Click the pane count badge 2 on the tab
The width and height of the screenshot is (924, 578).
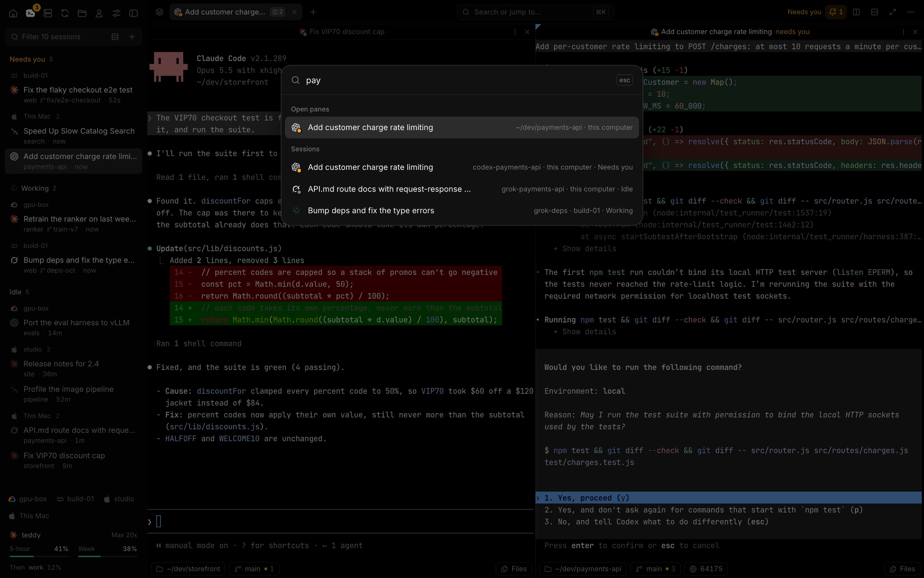tap(278, 12)
